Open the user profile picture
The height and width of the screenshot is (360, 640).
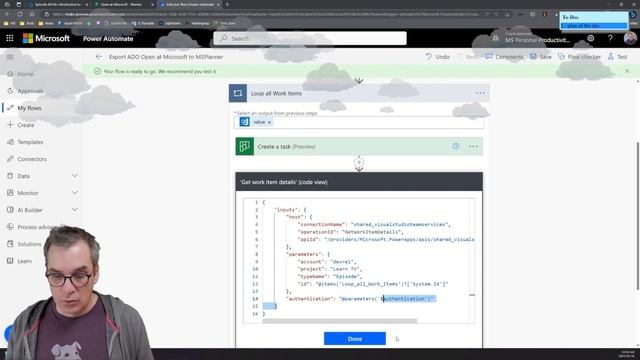pyautogui.click(x=630, y=38)
